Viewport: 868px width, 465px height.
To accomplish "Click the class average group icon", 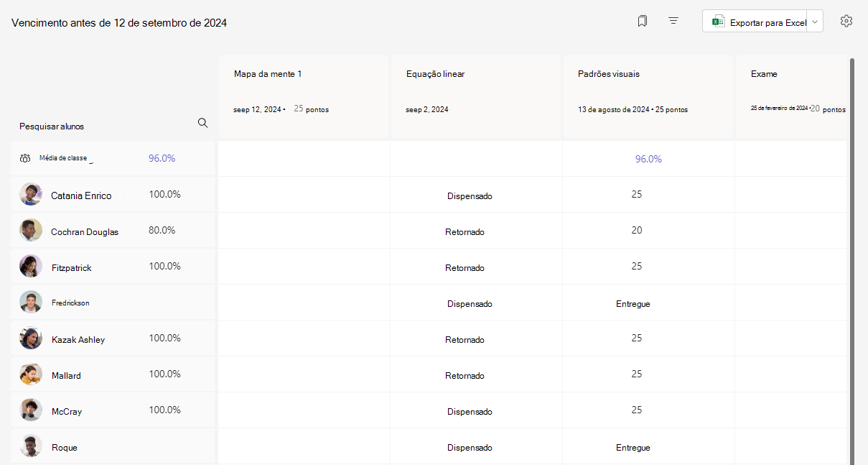I will click(25, 159).
